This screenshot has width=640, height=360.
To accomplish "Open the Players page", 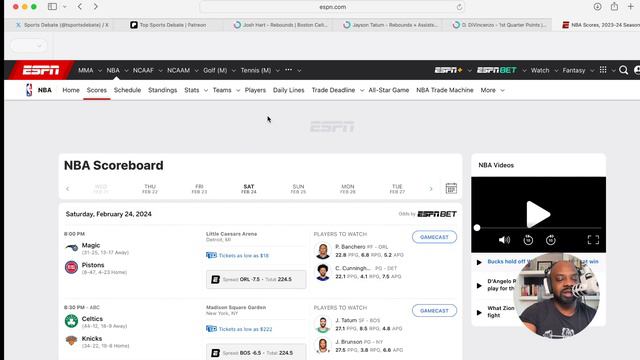I will tap(255, 90).
